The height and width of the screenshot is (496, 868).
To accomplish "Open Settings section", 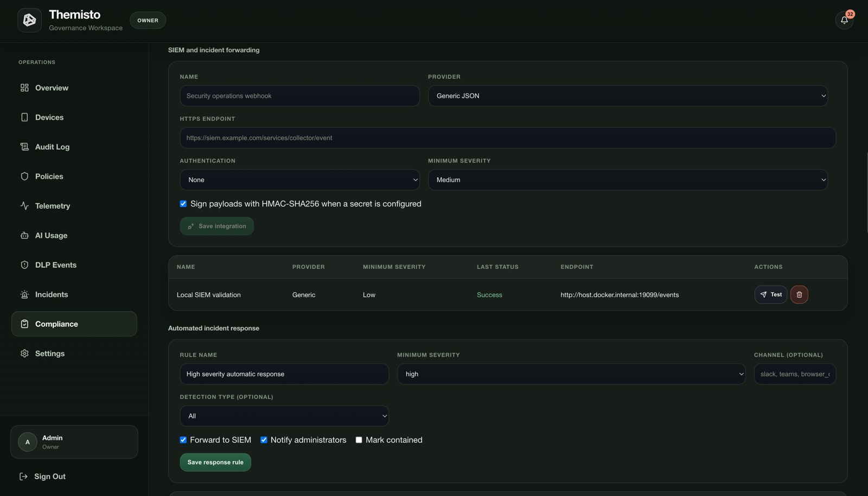I will pos(74,353).
